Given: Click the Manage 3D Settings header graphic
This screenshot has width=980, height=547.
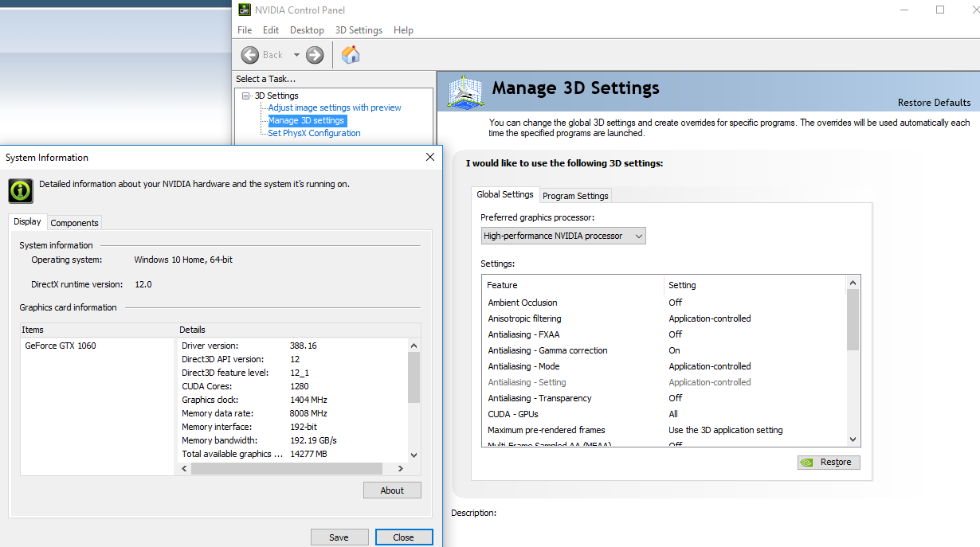Looking at the screenshot, I should (467, 91).
